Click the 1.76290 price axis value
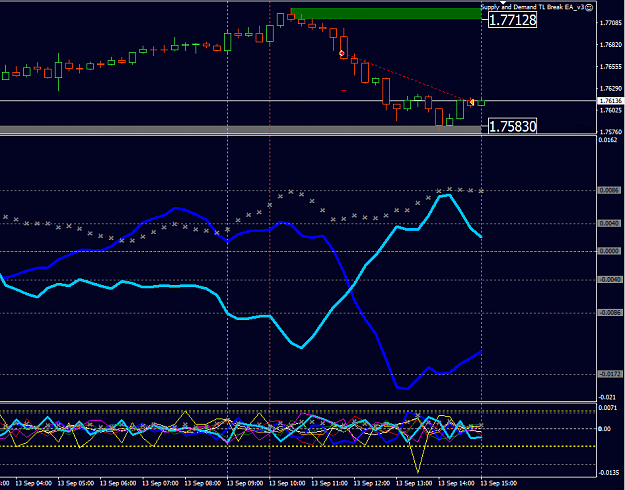This screenshot has width=625, height=490. tap(611, 89)
